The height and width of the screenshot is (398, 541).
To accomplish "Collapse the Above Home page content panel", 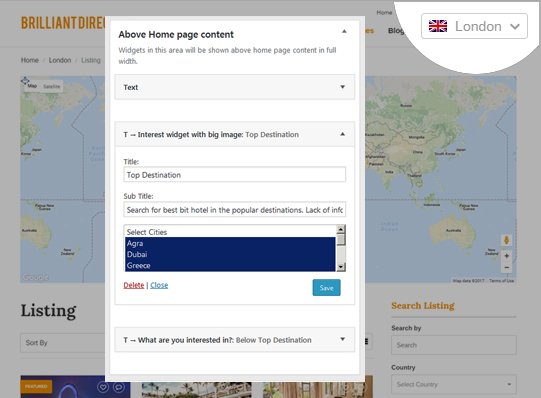I will click(344, 31).
